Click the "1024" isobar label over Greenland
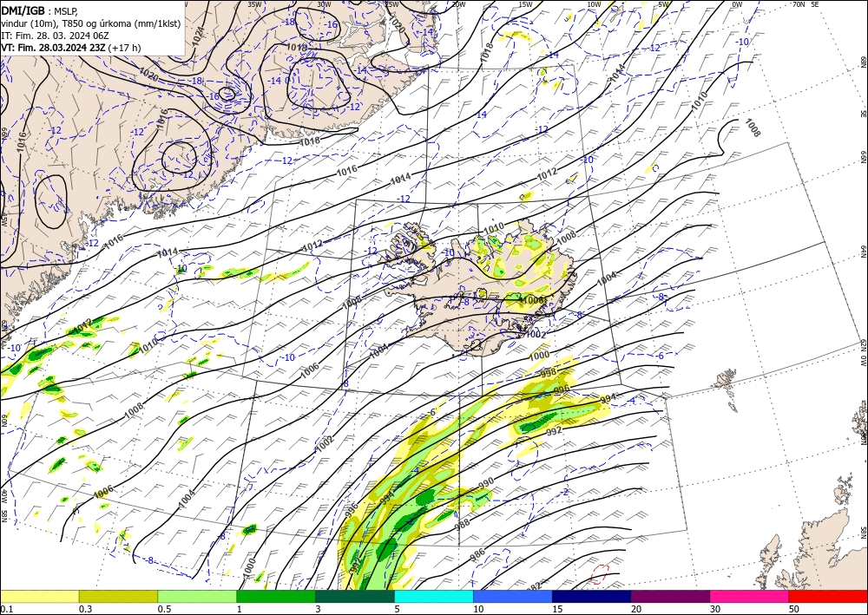Image resolution: width=868 pixels, height=615 pixels. click(x=198, y=36)
